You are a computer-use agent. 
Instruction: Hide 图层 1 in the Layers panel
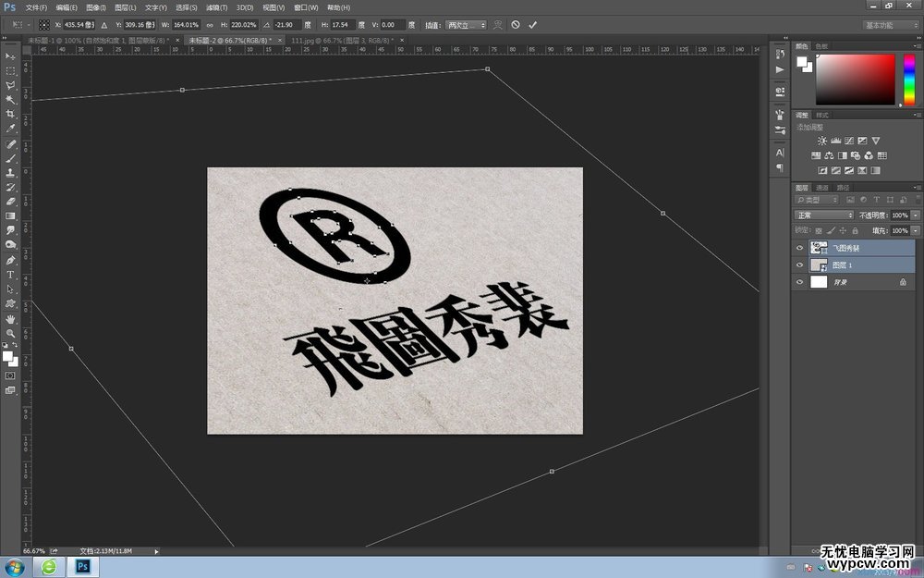(800, 264)
